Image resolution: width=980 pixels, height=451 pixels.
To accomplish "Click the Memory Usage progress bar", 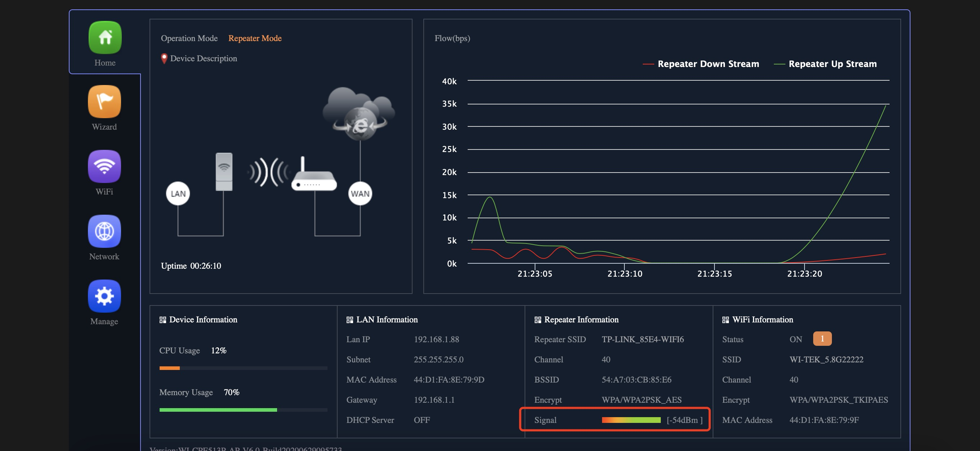I will pyautogui.click(x=243, y=410).
